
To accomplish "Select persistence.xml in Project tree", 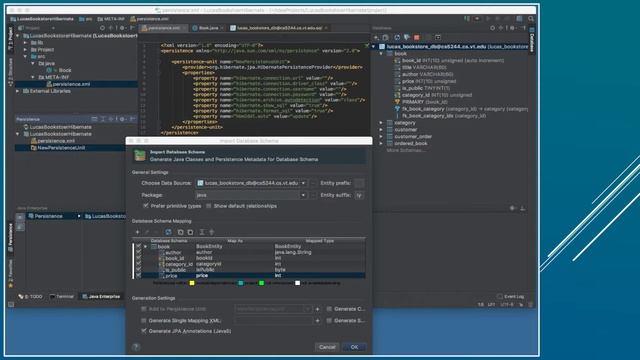I will pos(68,84).
